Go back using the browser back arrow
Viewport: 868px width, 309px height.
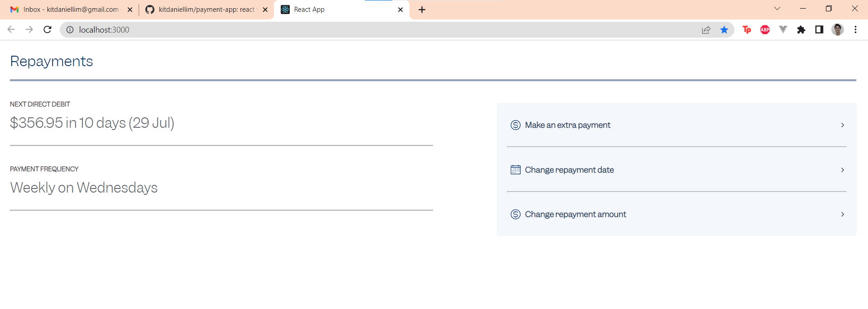11,29
